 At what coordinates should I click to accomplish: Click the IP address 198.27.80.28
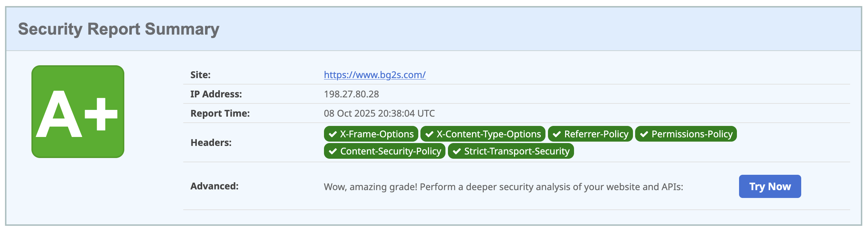(x=351, y=94)
